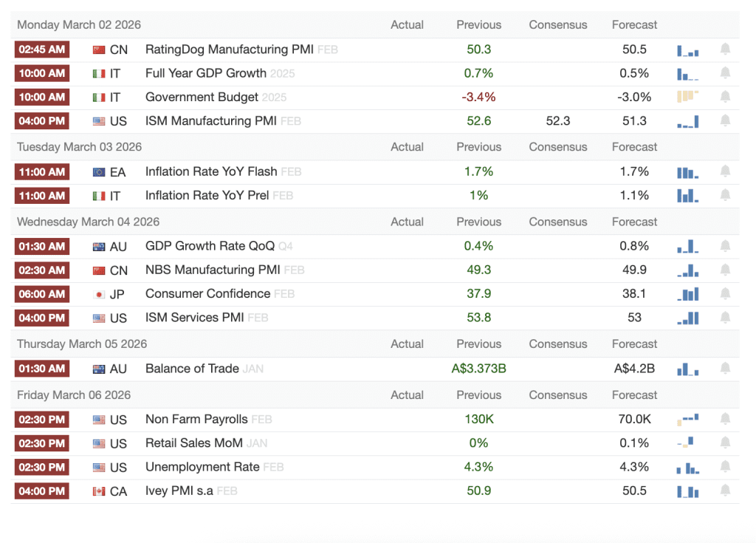Click GDP Growth Rate QoQ event name
756x543 pixels.
click(210, 246)
